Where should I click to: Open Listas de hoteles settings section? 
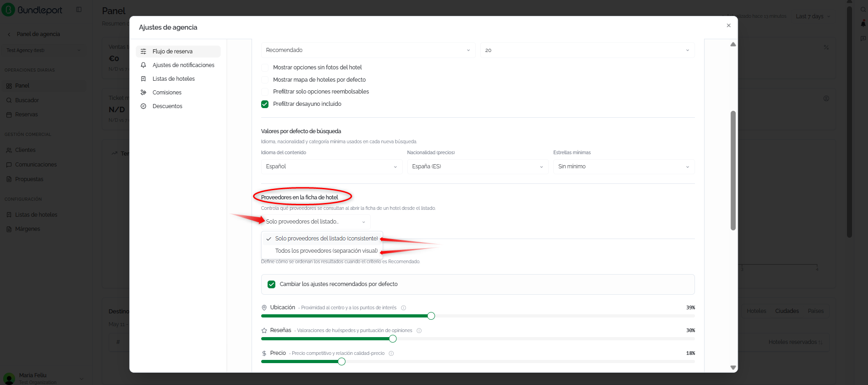coord(178,79)
